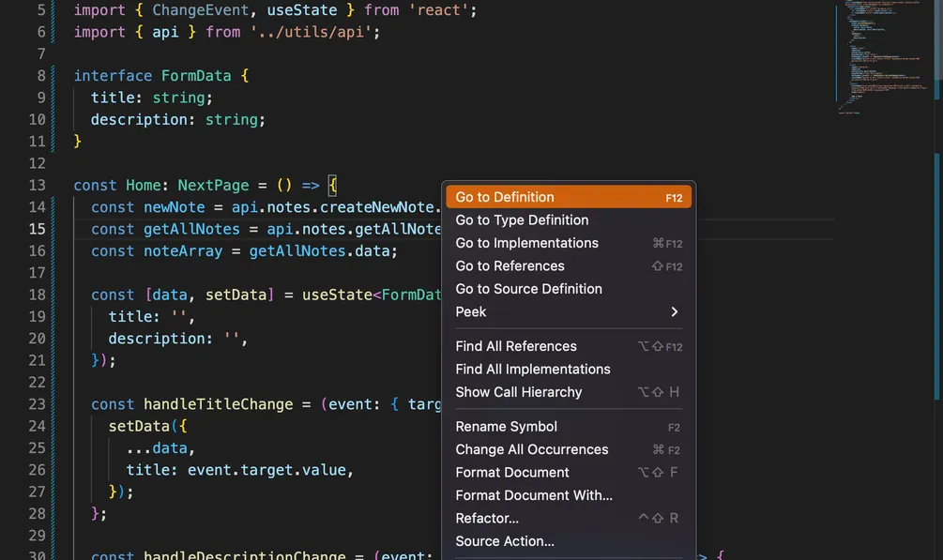Expand the Peek submenu arrow
This screenshot has height=560, width=943.
(674, 311)
